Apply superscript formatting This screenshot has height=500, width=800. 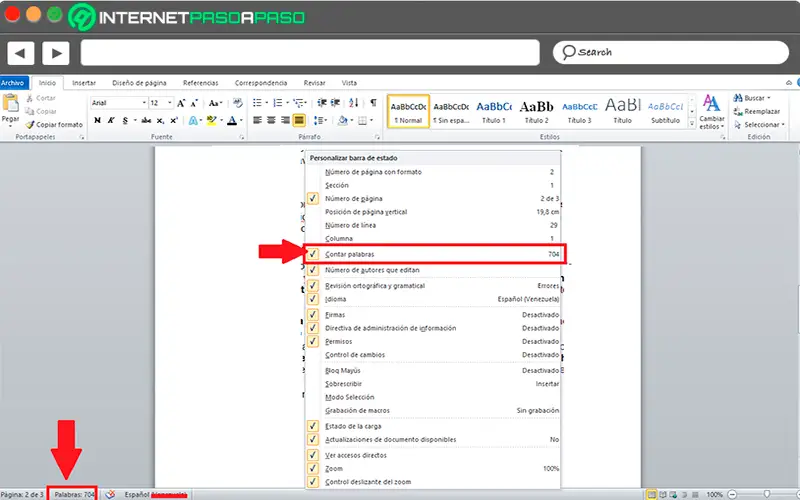(x=174, y=120)
